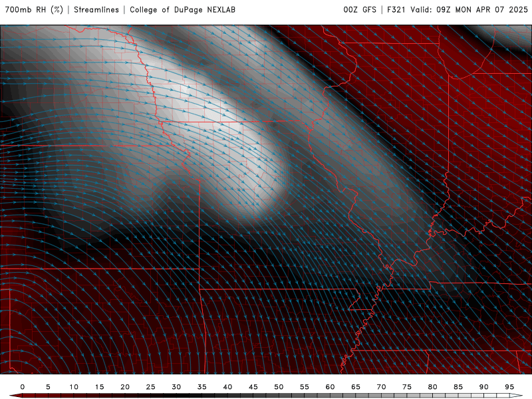Click the "15" label on the color scale
The width and height of the screenshot is (532, 399).
99,387
